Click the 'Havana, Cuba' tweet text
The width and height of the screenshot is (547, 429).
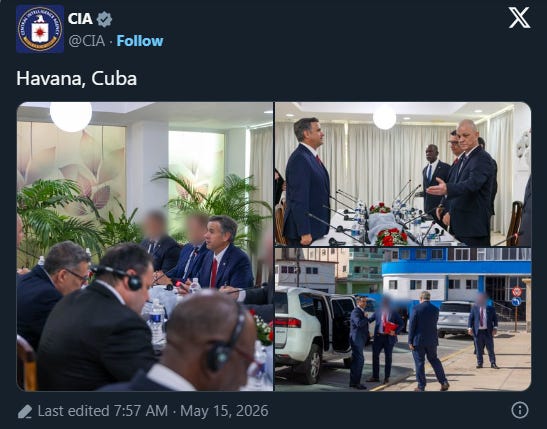click(x=76, y=78)
